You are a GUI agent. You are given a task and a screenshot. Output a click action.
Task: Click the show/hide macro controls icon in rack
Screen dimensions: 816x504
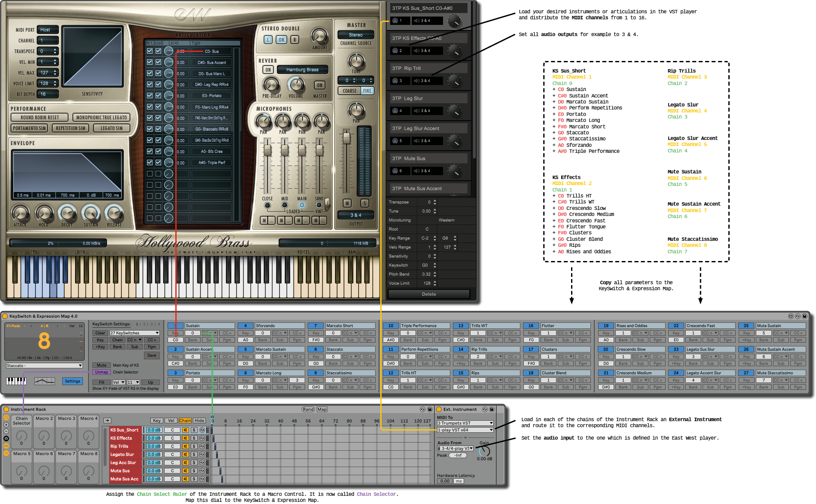[6, 417]
